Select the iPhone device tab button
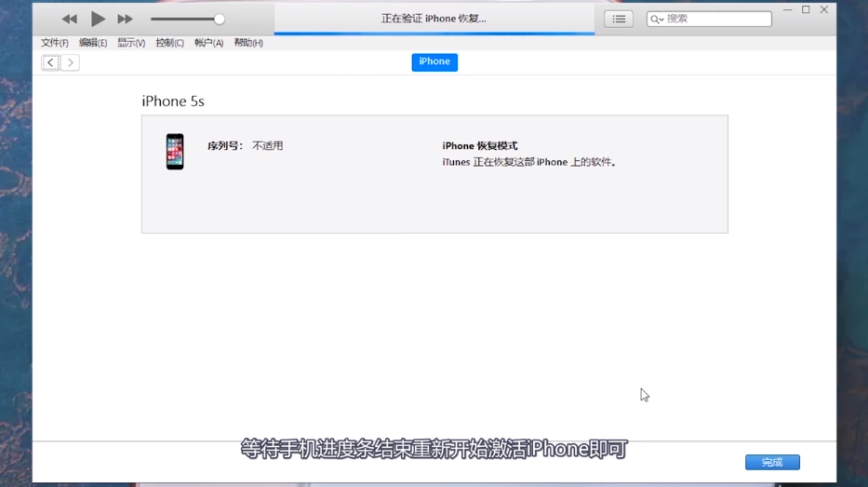Screen dimensions: 868x487 pyautogui.click(x=434, y=62)
